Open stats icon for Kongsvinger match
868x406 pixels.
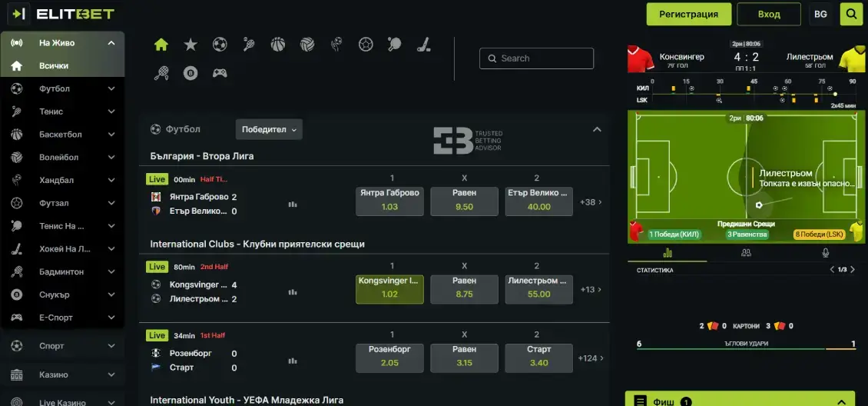coord(293,292)
